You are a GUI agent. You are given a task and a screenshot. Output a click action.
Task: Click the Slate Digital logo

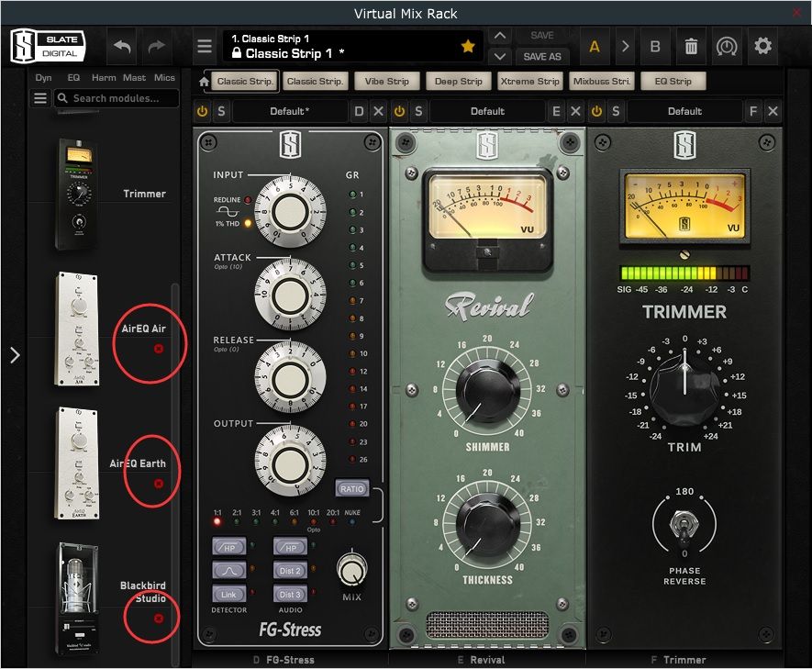[48, 46]
